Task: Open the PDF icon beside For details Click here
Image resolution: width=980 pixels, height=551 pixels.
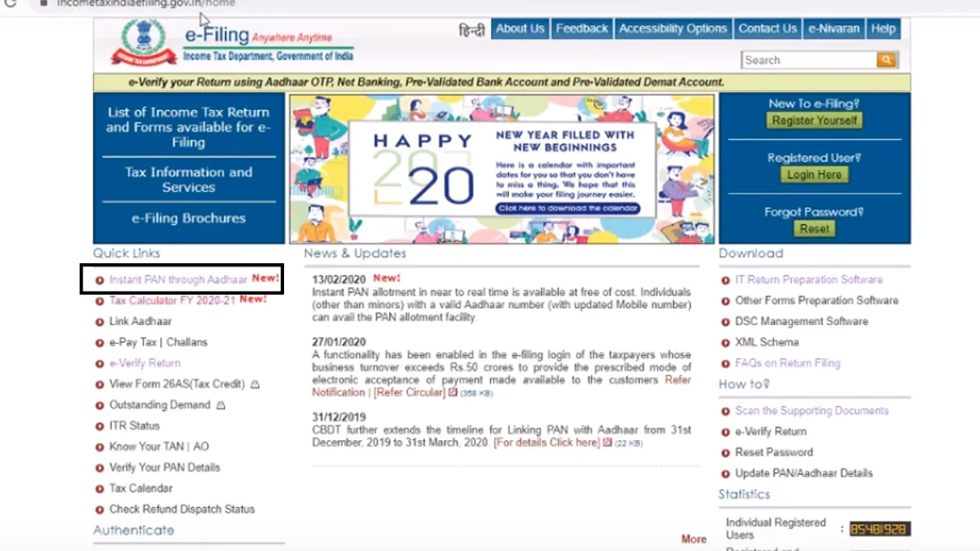Action: (608, 442)
